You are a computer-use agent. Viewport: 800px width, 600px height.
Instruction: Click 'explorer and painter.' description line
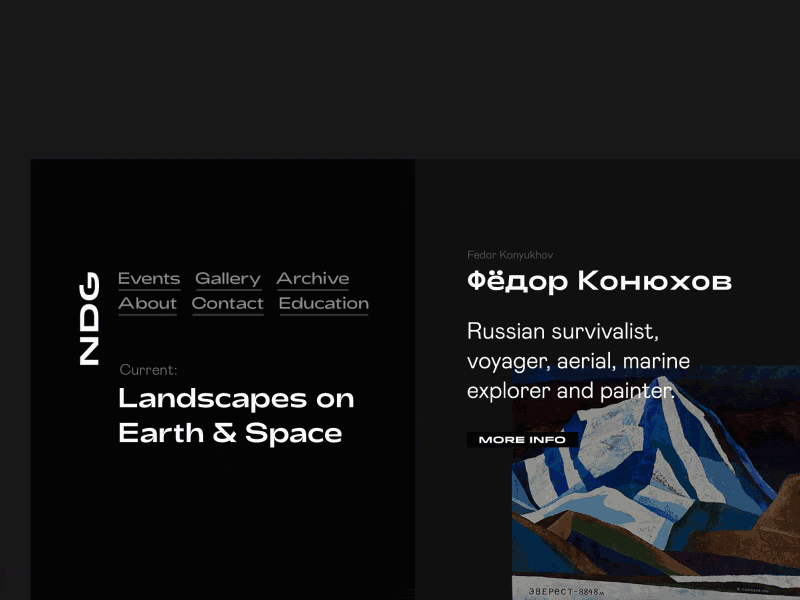click(570, 391)
